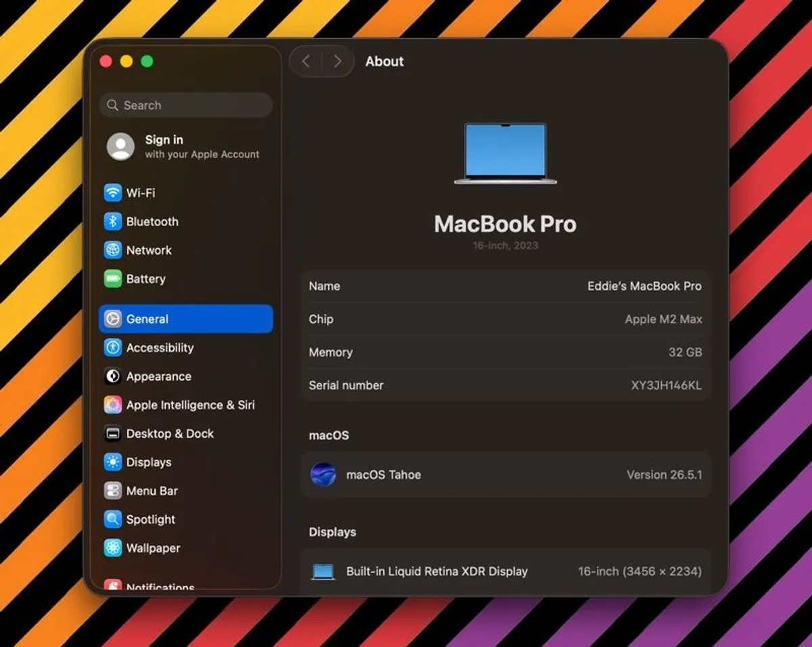Viewport: 812px width, 647px height.
Task: Click the Displays sun icon
Action: tap(112, 462)
